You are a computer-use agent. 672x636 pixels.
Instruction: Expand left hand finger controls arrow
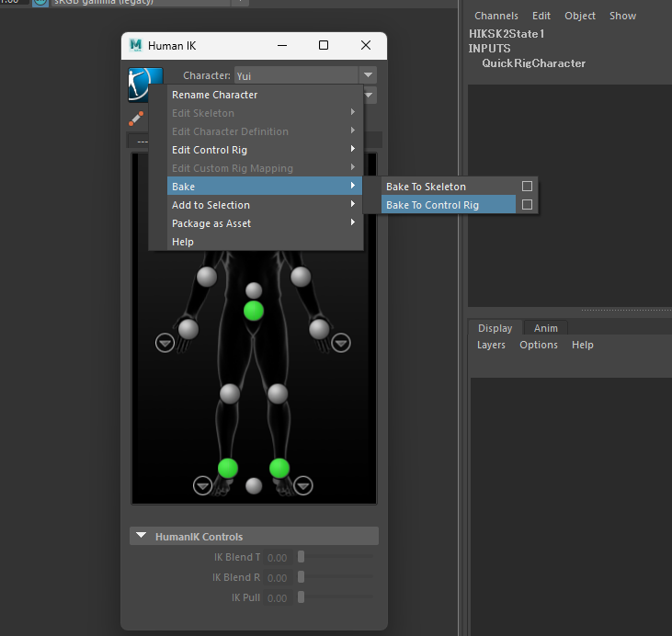(x=341, y=343)
